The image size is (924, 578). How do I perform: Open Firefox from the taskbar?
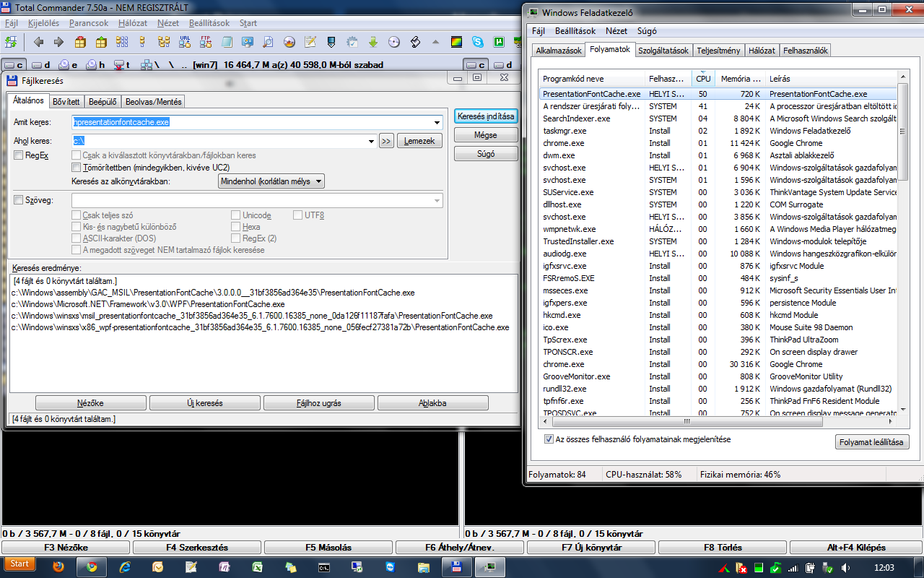(57, 567)
